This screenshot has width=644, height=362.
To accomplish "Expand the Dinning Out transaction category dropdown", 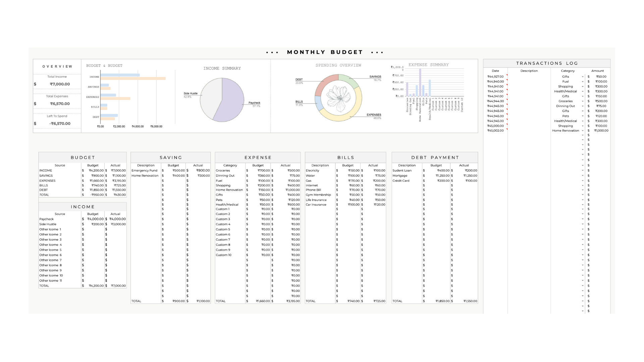I will [x=583, y=106].
